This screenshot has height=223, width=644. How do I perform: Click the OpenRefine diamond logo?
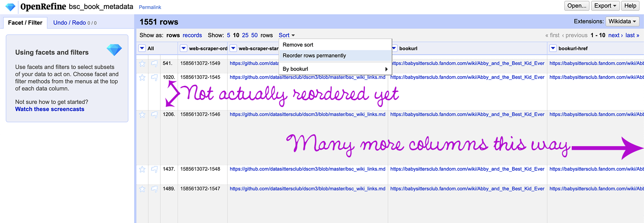pos(10,7)
